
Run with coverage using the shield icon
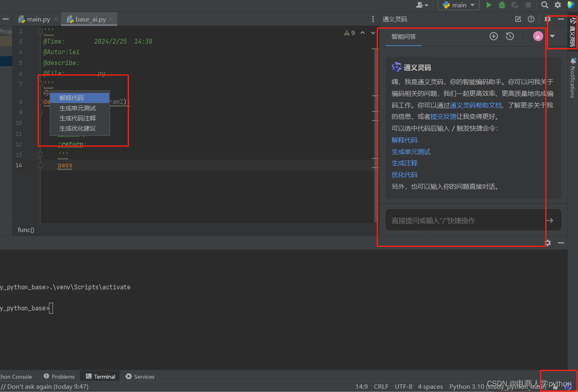click(x=515, y=5)
